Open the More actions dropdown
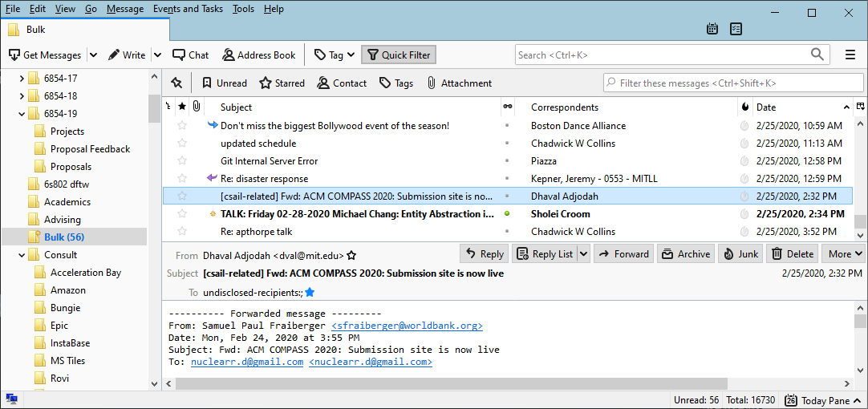The image size is (868, 409). tap(846, 254)
